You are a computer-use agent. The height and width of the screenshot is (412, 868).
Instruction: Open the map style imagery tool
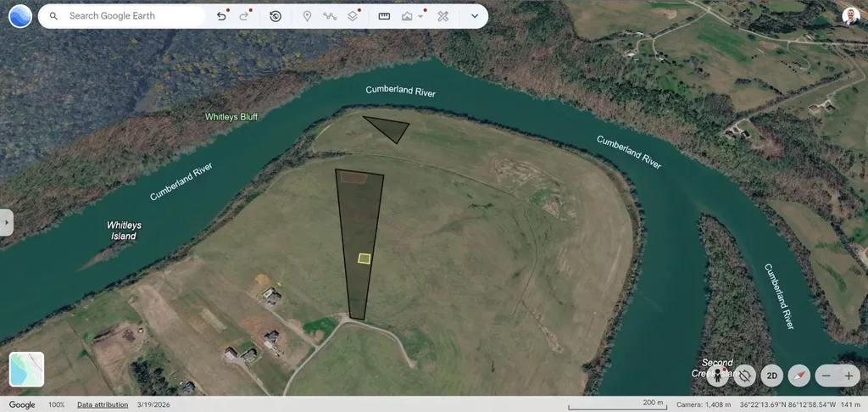[408, 16]
